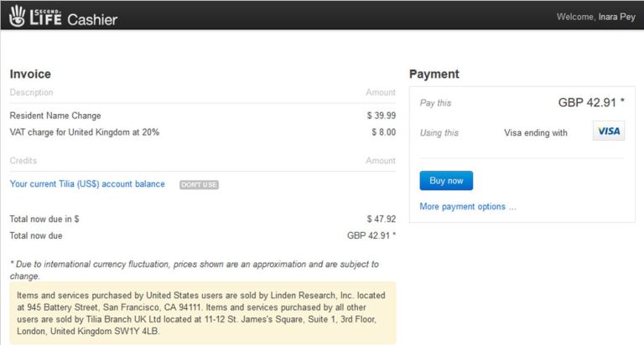Image resolution: width=644 pixels, height=345 pixels.
Task: Click GBP 42.91 in the Payment panel
Action: [x=591, y=102]
